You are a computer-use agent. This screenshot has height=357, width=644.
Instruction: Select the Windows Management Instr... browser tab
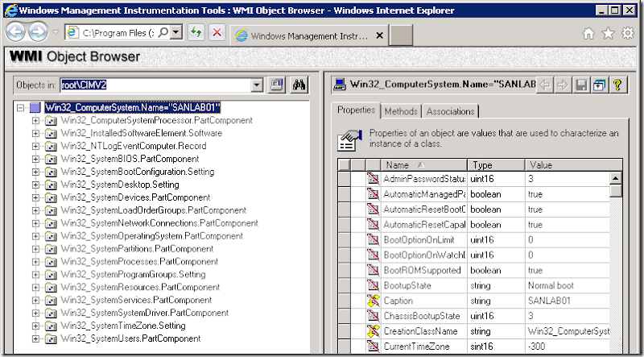click(x=309, y=35)
